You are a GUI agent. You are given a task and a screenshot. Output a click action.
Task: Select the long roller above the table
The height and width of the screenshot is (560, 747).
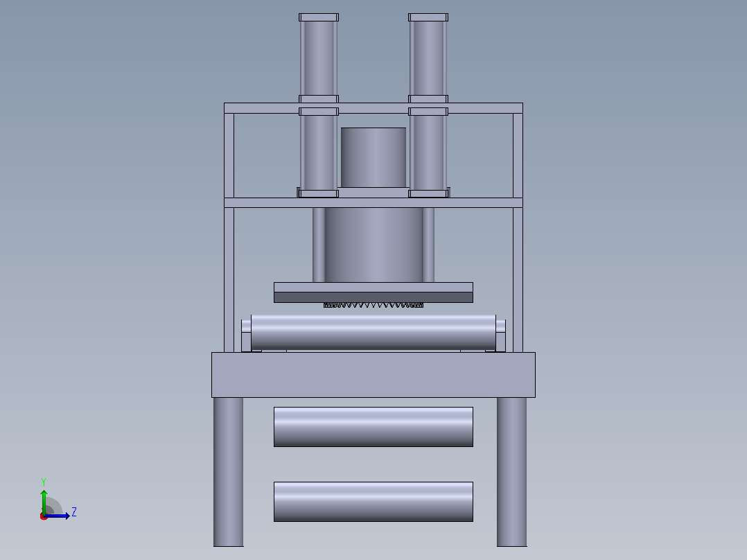373,332
